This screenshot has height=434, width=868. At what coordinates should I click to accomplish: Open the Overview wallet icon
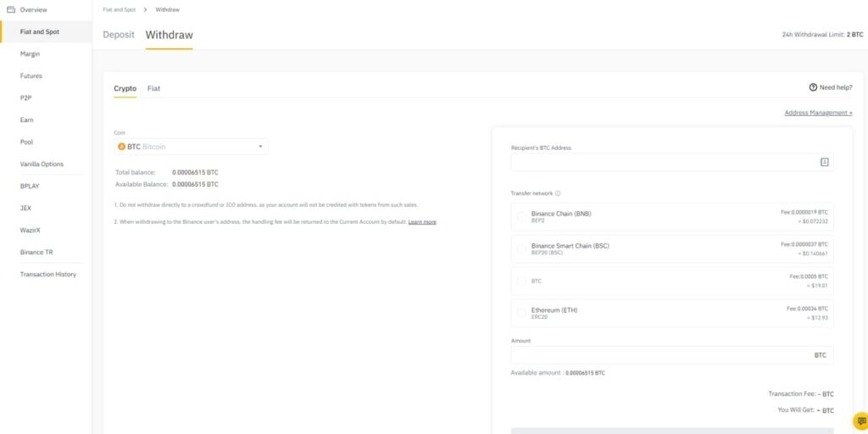tap(10, 9)
